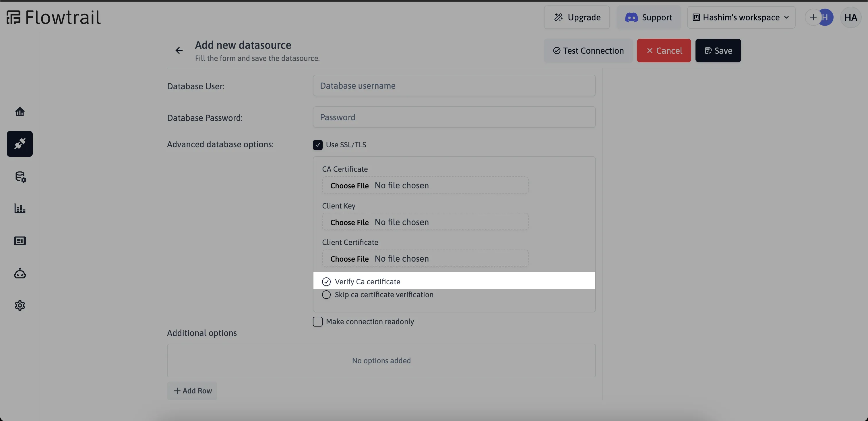
Task: Cancel the new datasource form
Action: (x=664, y=51)
